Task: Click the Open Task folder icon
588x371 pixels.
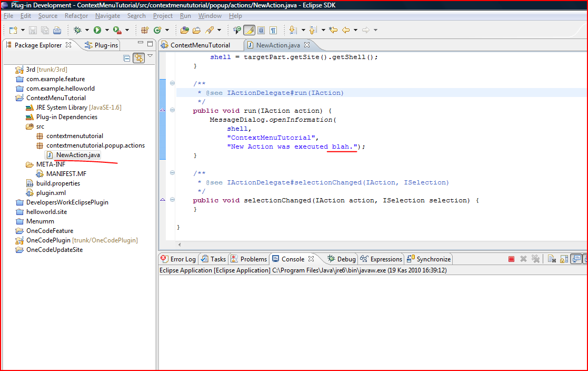Action: coord(196,30)
